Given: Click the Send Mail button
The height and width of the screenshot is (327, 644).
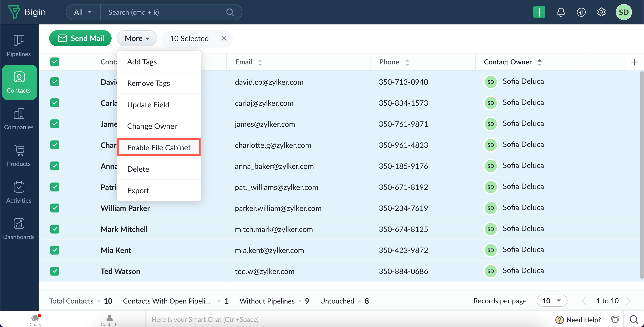Looking at the screenshot, I should point(80,38).
